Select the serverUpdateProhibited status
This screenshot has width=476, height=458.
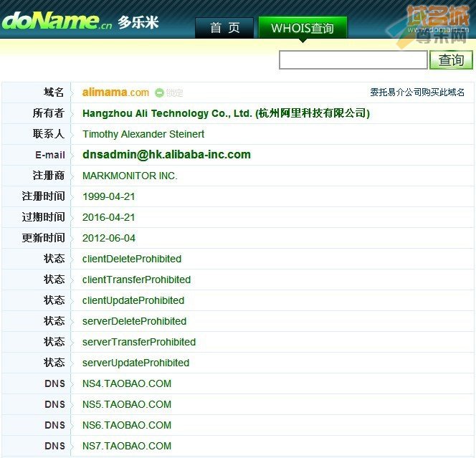[135, 363]
